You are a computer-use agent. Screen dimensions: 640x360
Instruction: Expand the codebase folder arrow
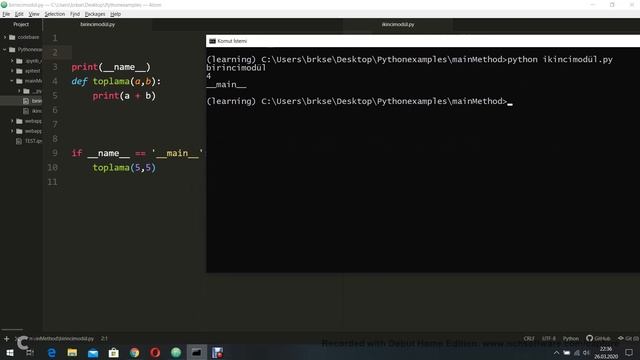[x=5, y=37]
